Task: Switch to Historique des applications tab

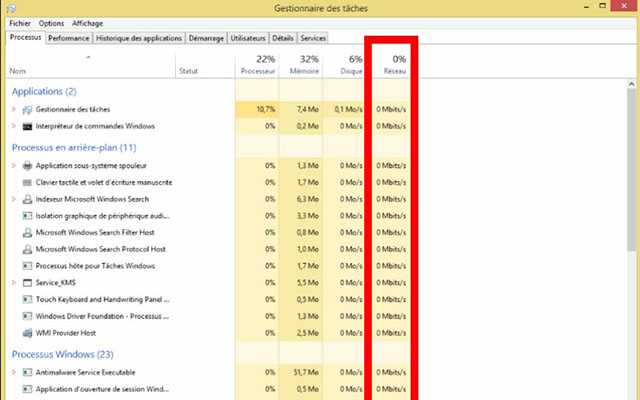Action: click(x=139, y=38)
